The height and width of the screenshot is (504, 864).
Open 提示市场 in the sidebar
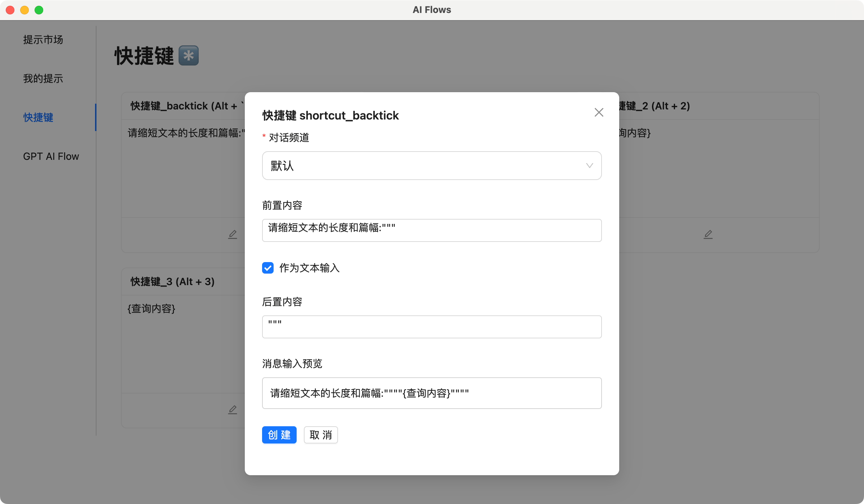pos(43,40)
